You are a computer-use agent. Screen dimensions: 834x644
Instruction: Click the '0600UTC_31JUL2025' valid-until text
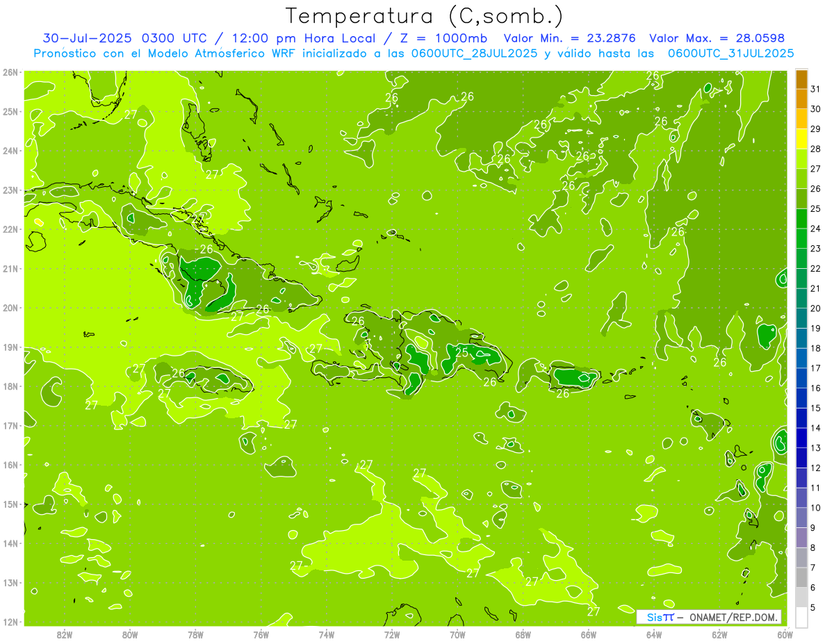731,53
